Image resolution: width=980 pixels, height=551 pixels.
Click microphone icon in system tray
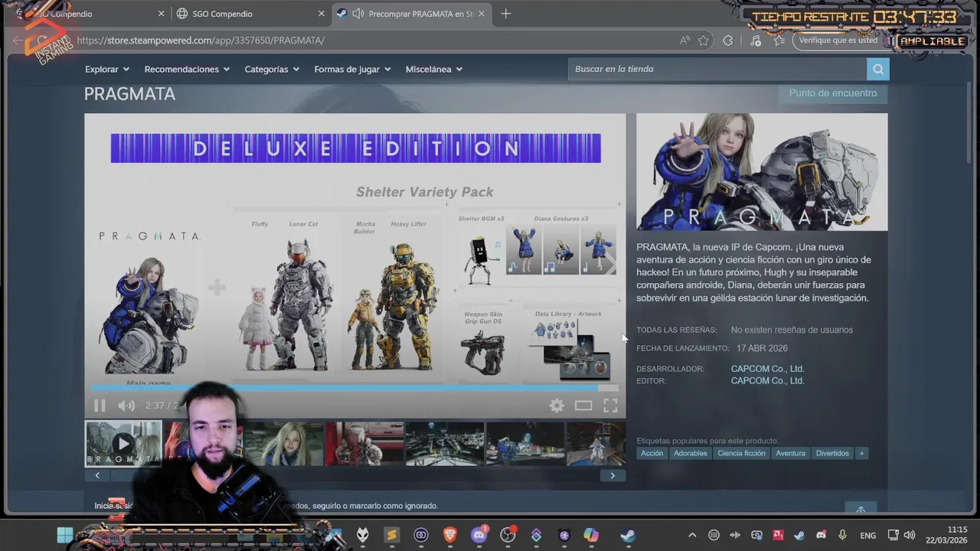pos(842,535)
